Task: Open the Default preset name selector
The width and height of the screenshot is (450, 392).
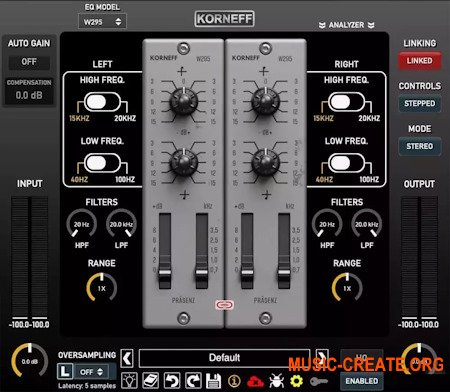Action: pos(224,358)
